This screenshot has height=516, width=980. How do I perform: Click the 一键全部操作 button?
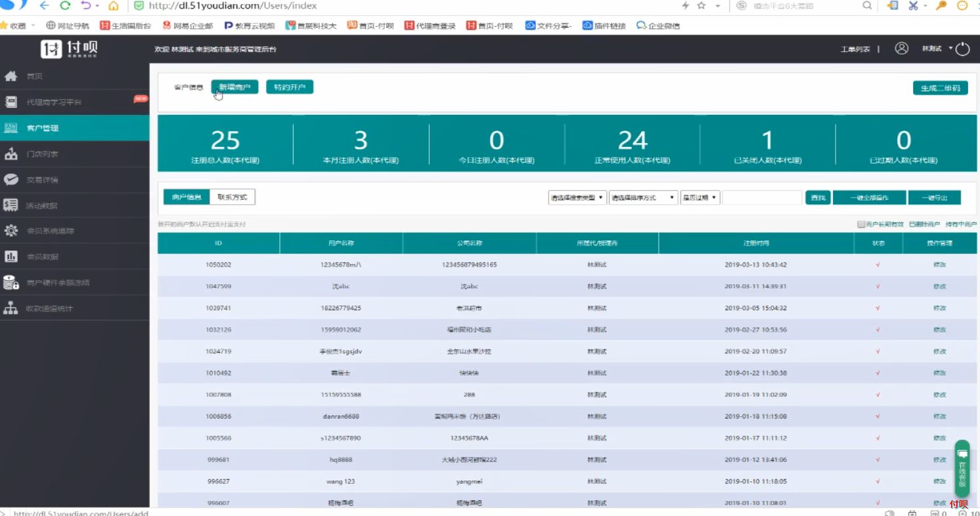(869, 198)
